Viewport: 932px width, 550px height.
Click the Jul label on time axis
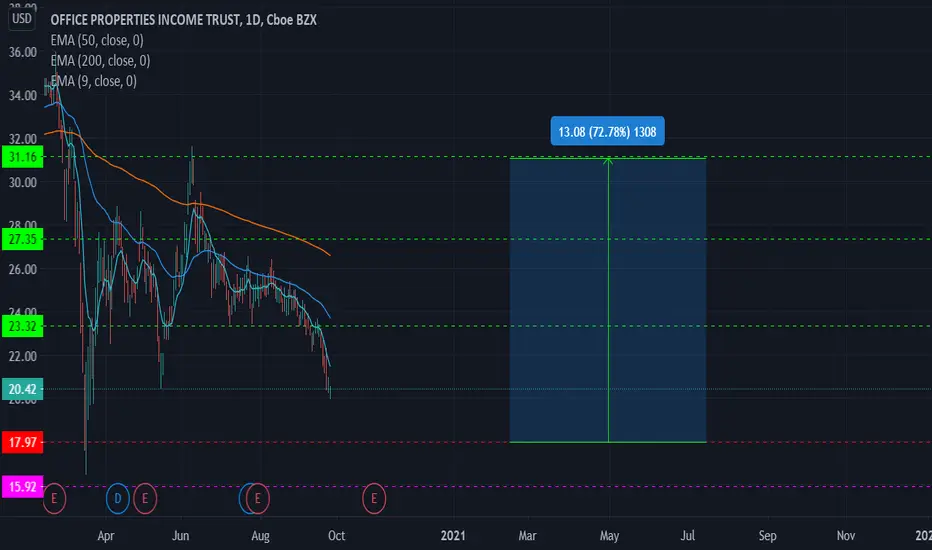tap(688, 536)
